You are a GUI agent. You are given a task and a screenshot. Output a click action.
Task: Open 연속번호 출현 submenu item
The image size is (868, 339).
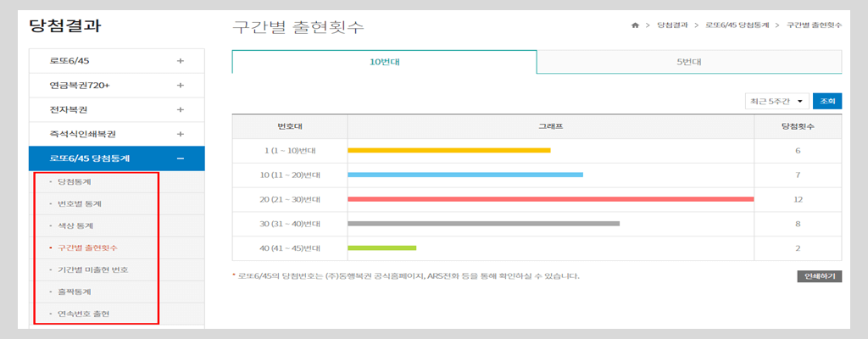[x=84, y=314]
